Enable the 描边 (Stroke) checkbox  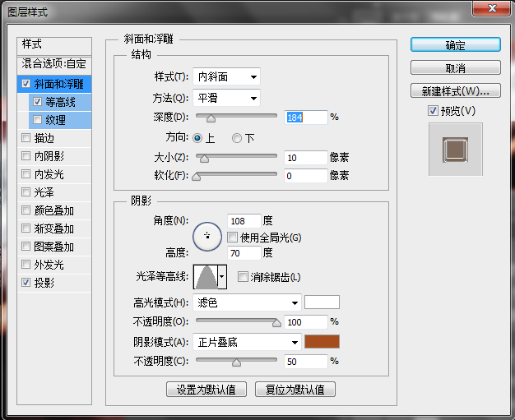tap(26, 138)
